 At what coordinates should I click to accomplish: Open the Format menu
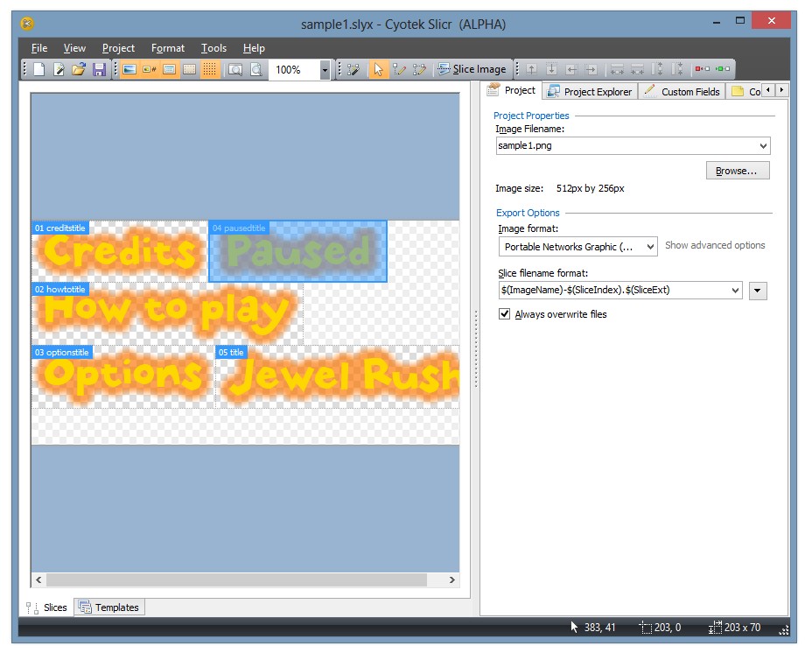(168, 48)
